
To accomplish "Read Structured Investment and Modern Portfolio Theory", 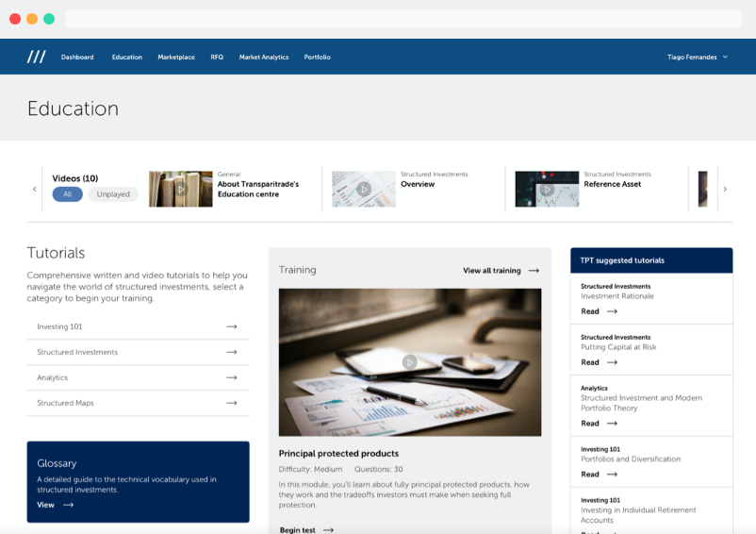I will (590, 423).
